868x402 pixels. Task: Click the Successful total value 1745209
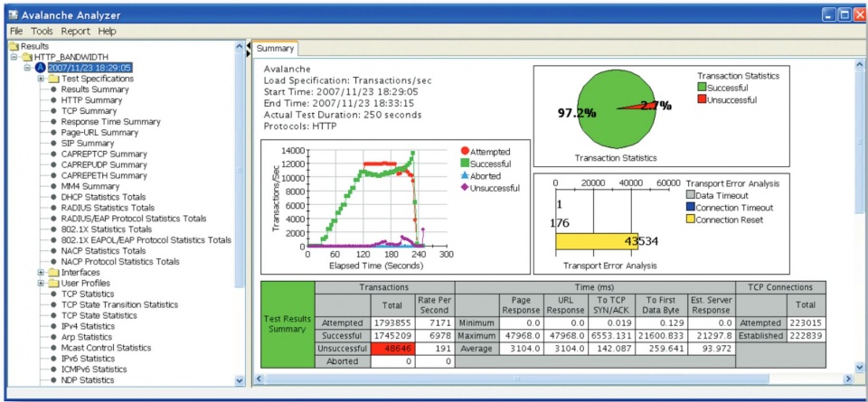392,336
